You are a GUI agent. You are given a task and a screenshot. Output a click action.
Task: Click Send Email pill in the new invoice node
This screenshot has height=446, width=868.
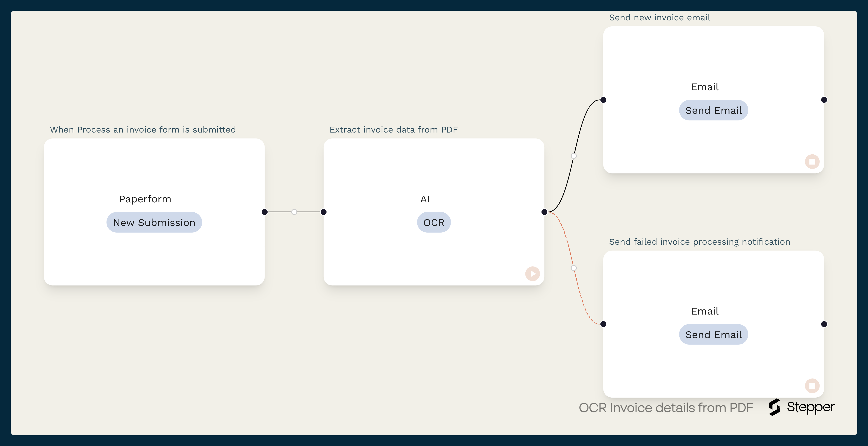[713, 110]
